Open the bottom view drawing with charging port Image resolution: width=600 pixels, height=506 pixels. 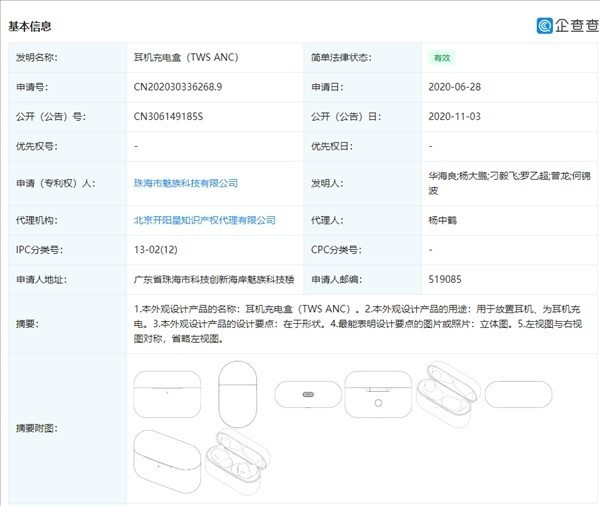(308, 394)
